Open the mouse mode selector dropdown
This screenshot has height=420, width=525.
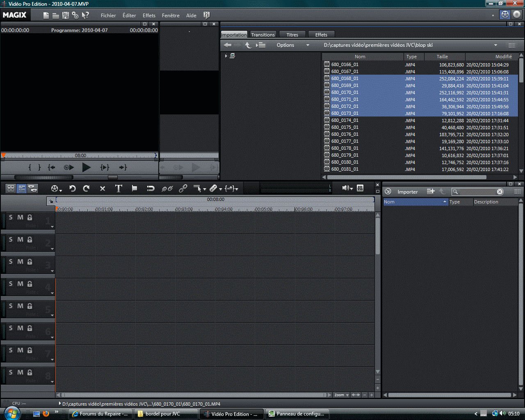click(x=200, y=188)
